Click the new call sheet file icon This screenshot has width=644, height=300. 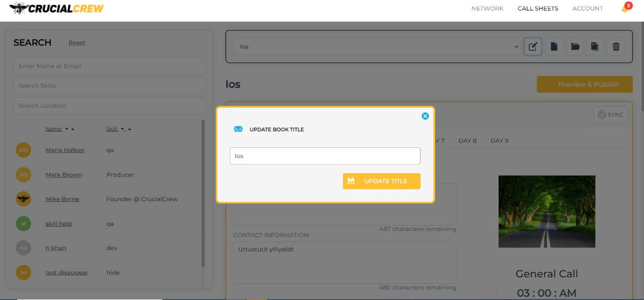[x=554, y=47]
